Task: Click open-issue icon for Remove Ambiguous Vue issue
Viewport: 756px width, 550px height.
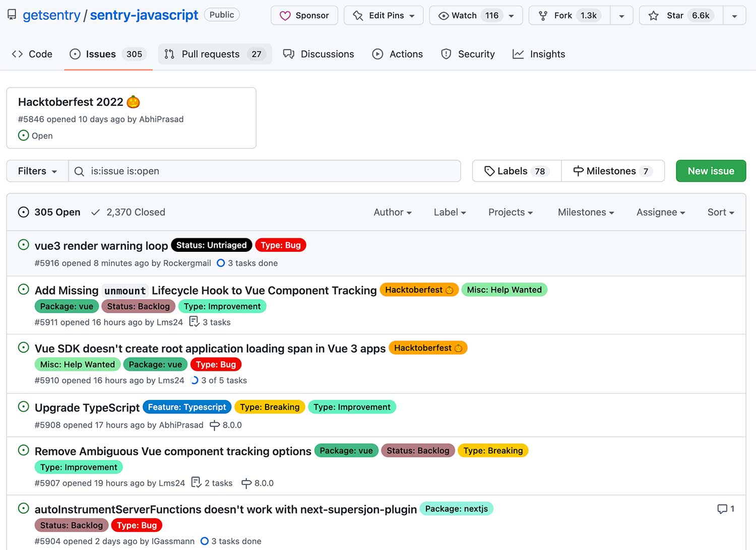Action: point(23,450)
